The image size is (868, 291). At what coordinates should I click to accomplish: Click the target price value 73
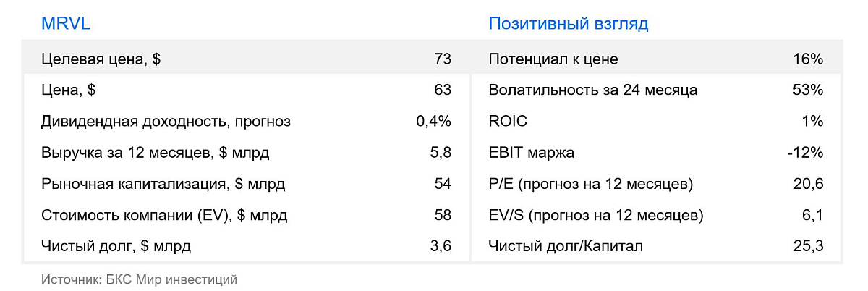click(443, 59)
